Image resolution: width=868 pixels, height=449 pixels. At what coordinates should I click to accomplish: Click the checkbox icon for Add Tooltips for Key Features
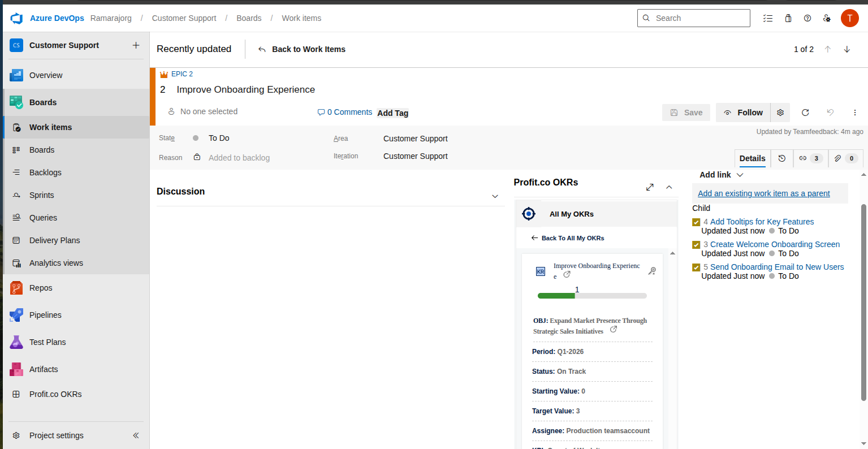click(697, 222)
